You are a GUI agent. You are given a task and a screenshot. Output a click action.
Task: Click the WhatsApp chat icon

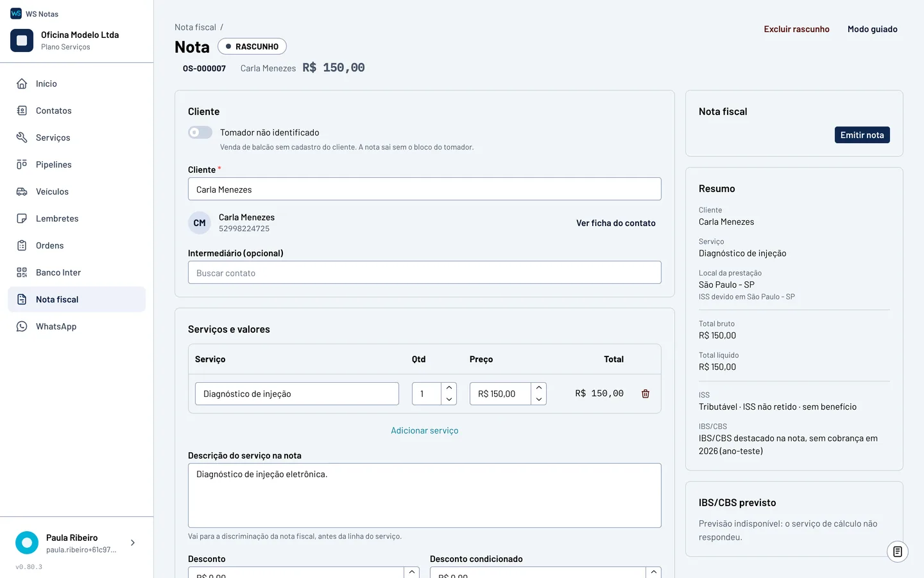pos(22,326)
